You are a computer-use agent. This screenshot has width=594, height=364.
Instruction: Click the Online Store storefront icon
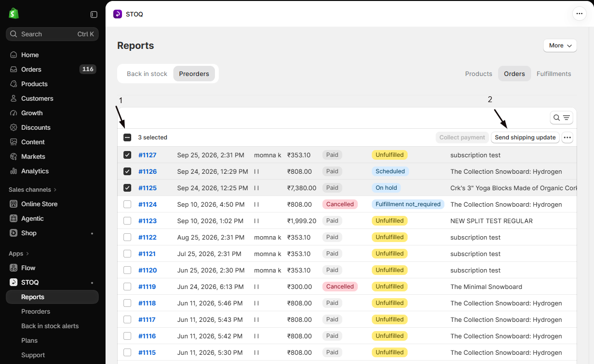pyautogui.click(x=14, y=204)
